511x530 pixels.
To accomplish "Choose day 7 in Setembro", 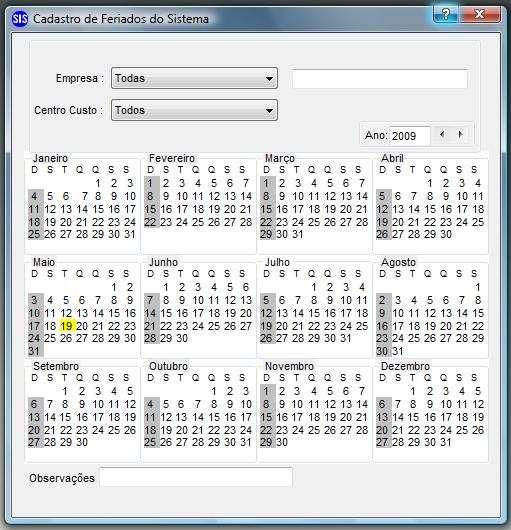I will click(x=50, y=404).
